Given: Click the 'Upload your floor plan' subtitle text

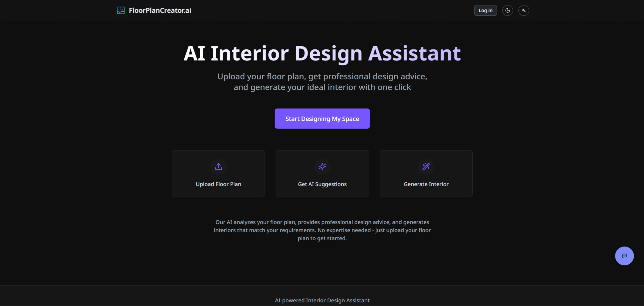Looking at the screenshot, I should click(x=322, y=76).
